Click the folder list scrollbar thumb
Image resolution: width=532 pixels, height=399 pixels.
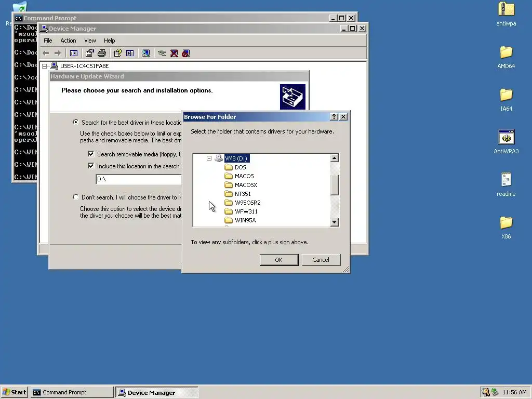335,185
